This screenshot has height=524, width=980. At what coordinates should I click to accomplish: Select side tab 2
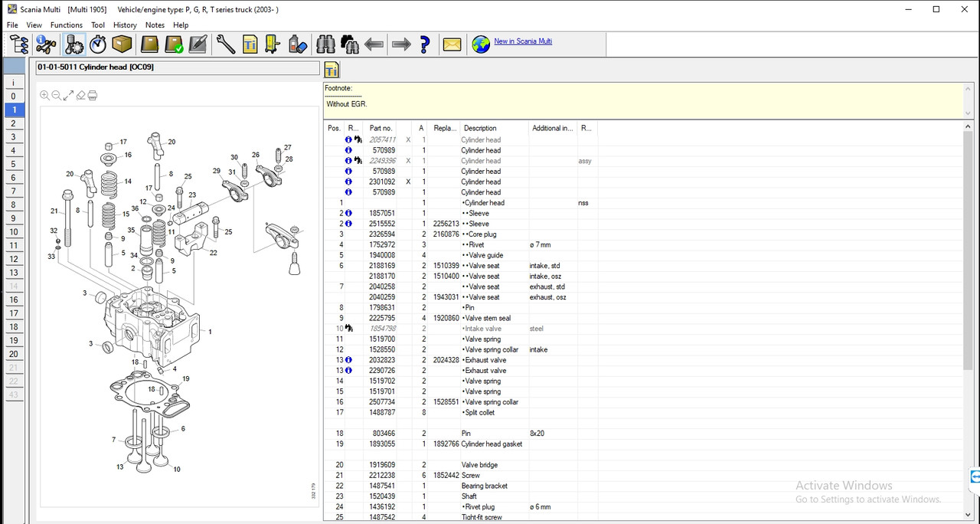tap(13, 123)
